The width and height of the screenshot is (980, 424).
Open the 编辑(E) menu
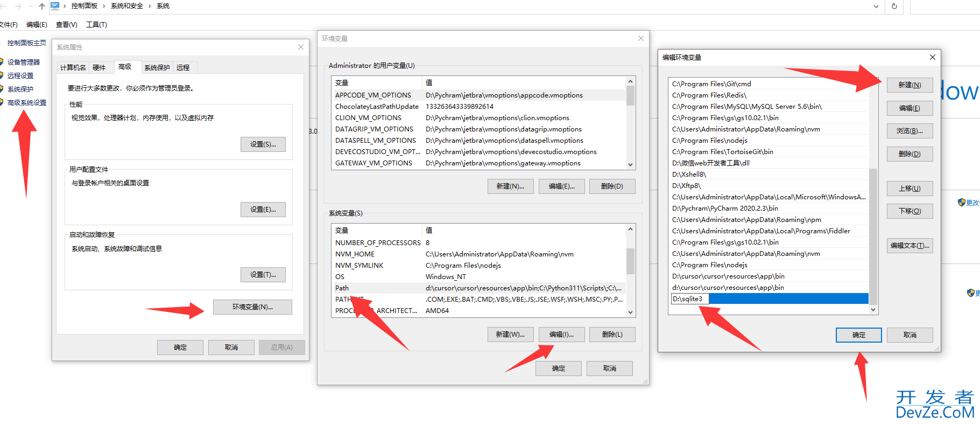coord(37,24)
